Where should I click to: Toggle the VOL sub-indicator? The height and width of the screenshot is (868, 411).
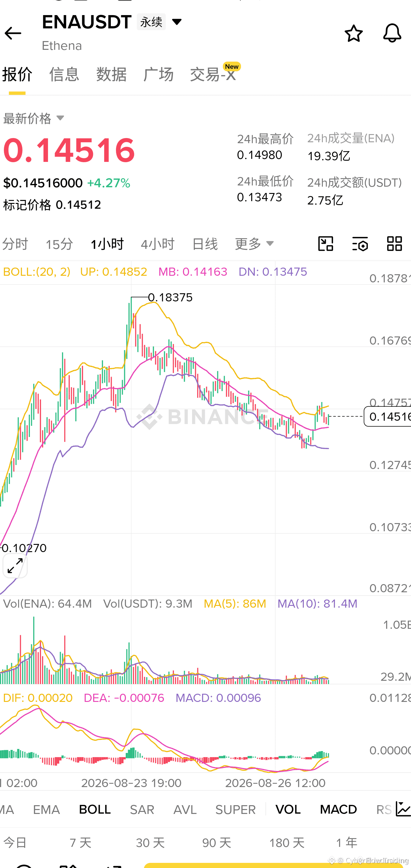coord(288,809)
